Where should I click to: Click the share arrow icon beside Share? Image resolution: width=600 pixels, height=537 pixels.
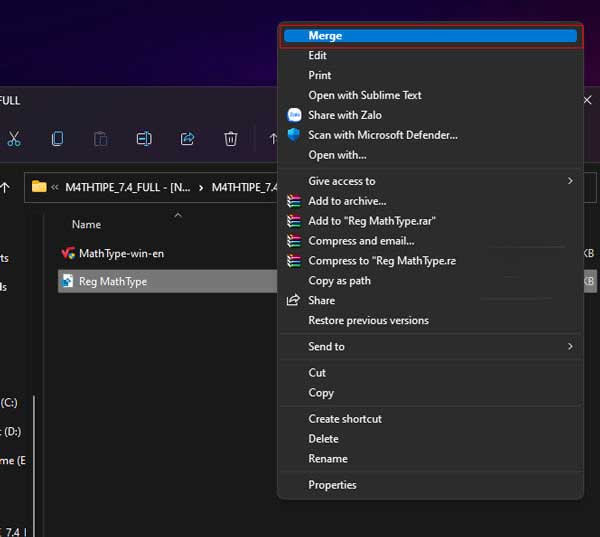(293, 300)
